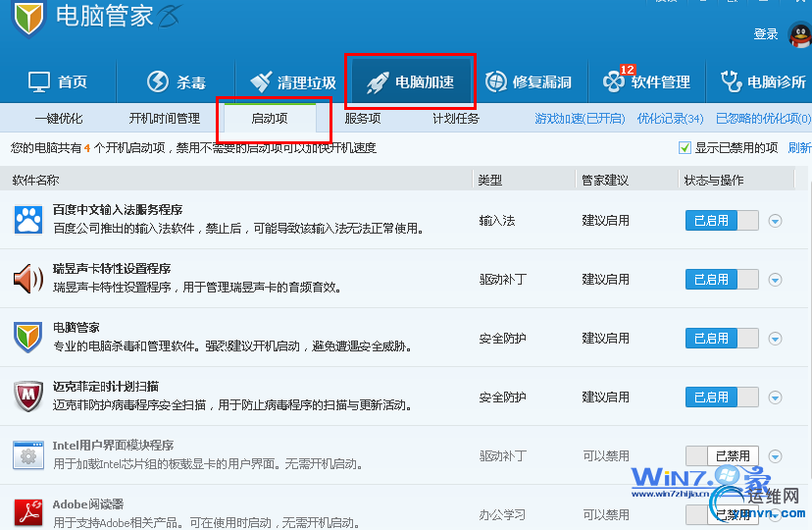The image size is (812, 530).
Task: Click the 管家建议 column header
Action: coord(605,181)
